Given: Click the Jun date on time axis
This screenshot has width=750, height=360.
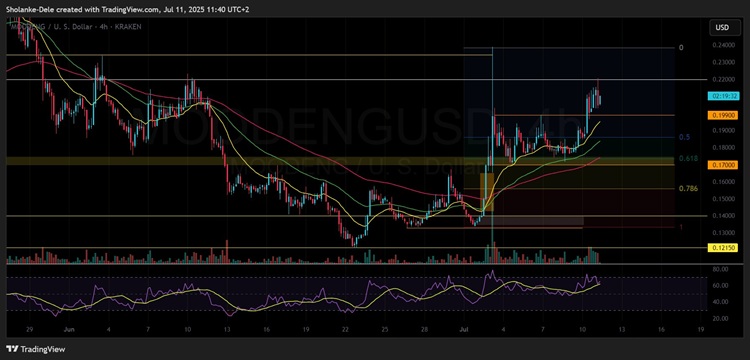Looking at the screenshot, I should (x=69, y=329).
